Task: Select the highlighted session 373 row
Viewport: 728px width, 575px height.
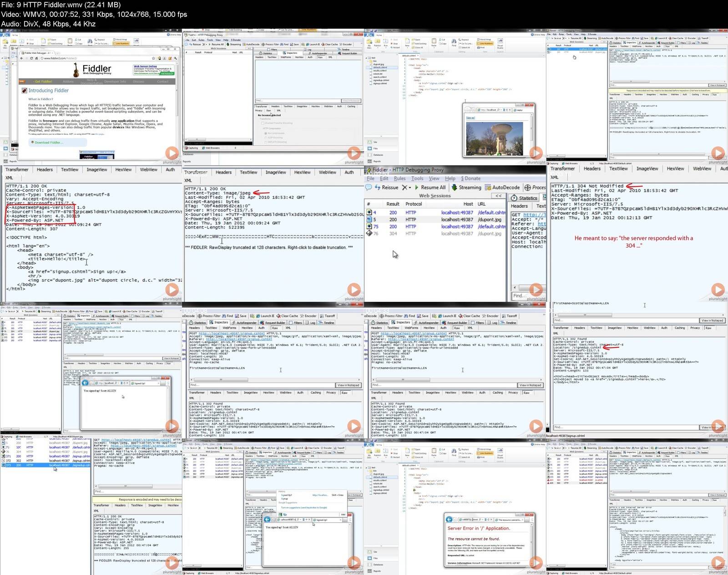Action: click(x=45, y=465)
